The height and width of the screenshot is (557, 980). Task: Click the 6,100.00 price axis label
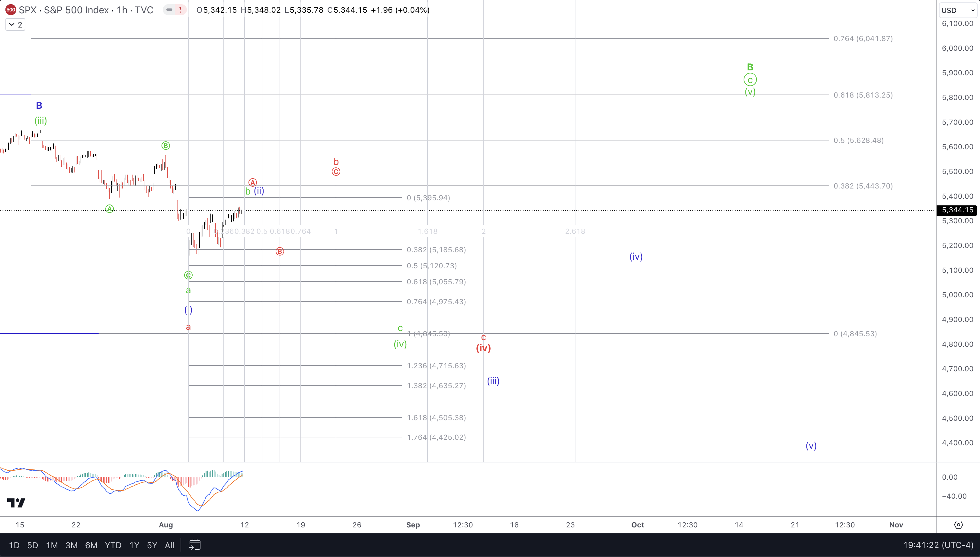[957, 23]
